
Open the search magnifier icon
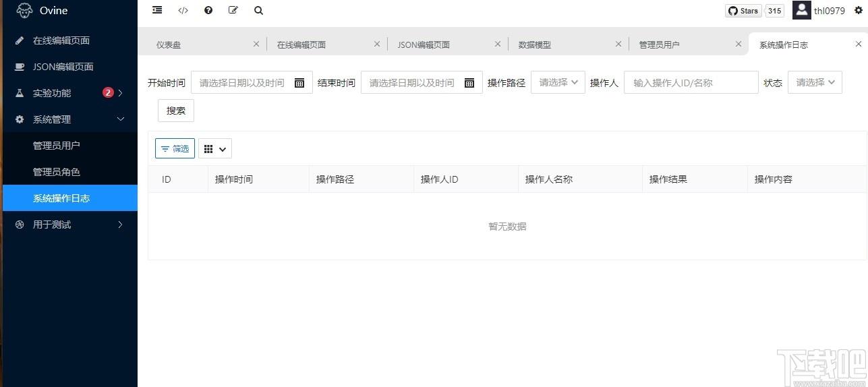point(259,10)
